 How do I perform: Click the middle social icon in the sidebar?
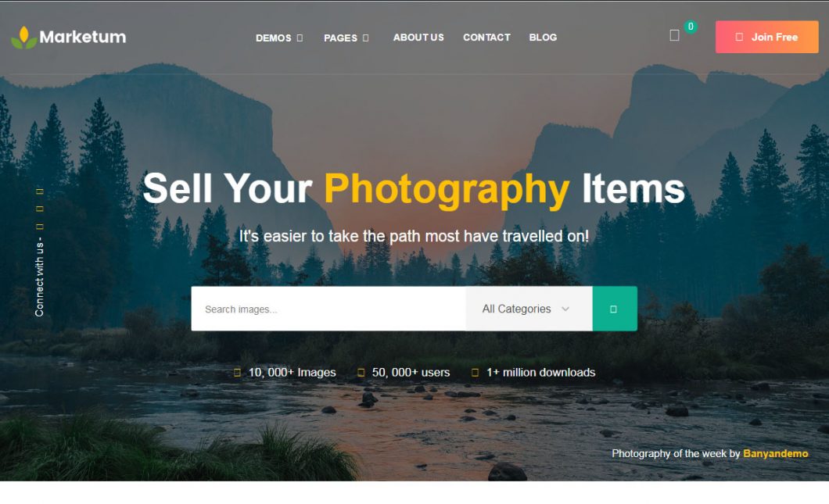[40, 209]
